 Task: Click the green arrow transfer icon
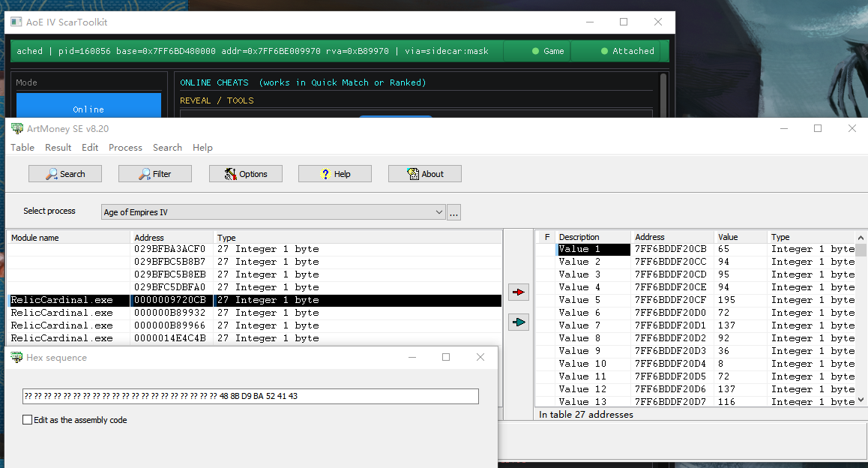click(x=519, y=322)
